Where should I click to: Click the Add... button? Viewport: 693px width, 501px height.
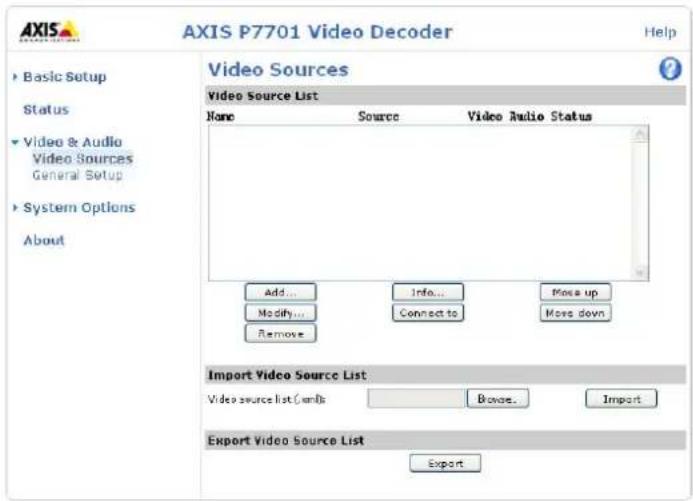[280, 292]
